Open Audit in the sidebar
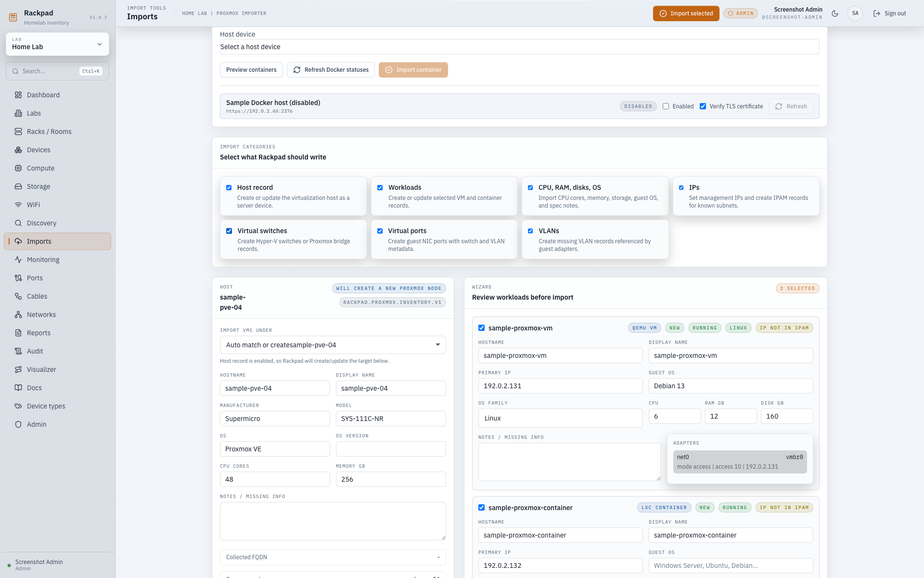This screenshot has height=578, width=924. [57, 351]
